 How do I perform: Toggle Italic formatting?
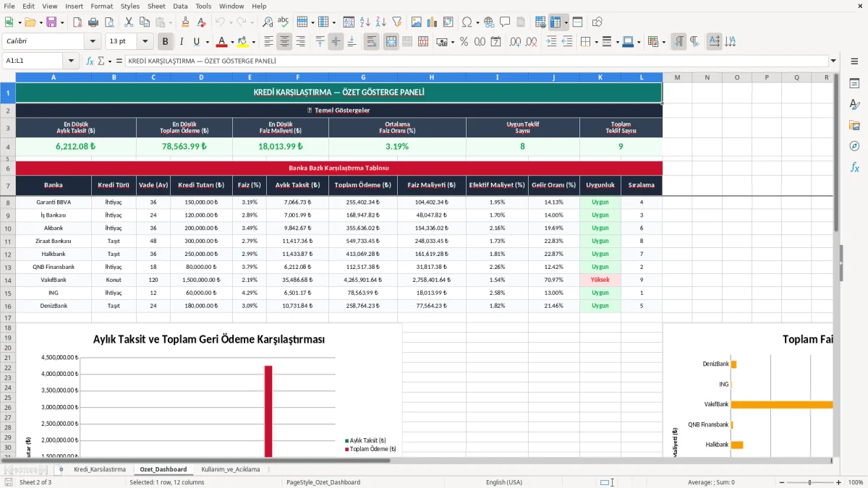pos(181,42)
